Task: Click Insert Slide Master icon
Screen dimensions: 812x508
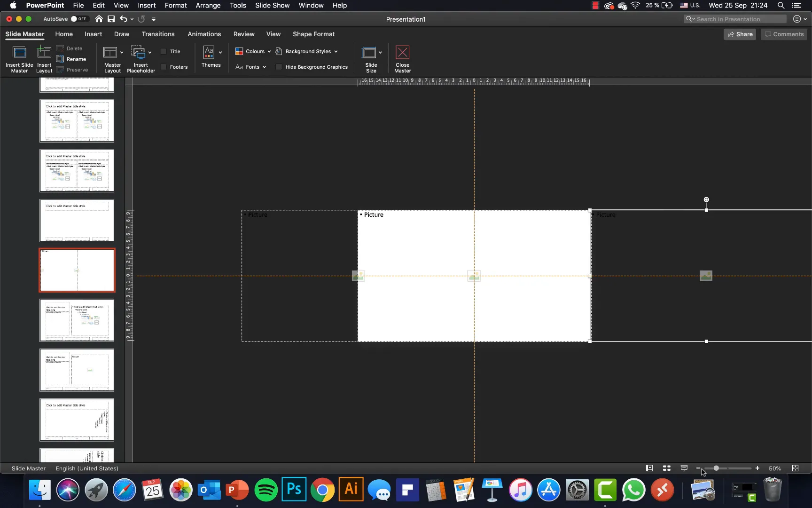Action: [19, 52]
